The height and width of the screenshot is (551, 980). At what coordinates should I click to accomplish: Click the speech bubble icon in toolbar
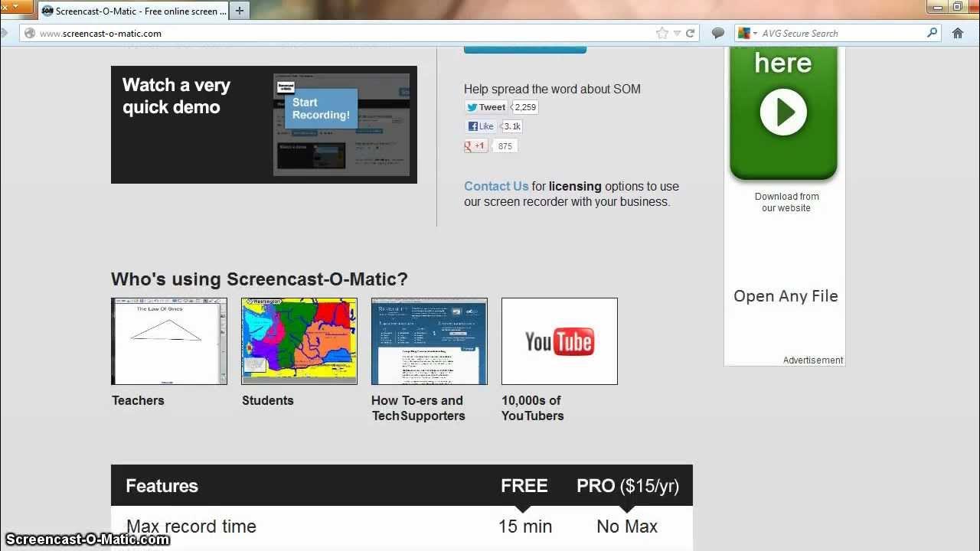[x=718, y=33]
